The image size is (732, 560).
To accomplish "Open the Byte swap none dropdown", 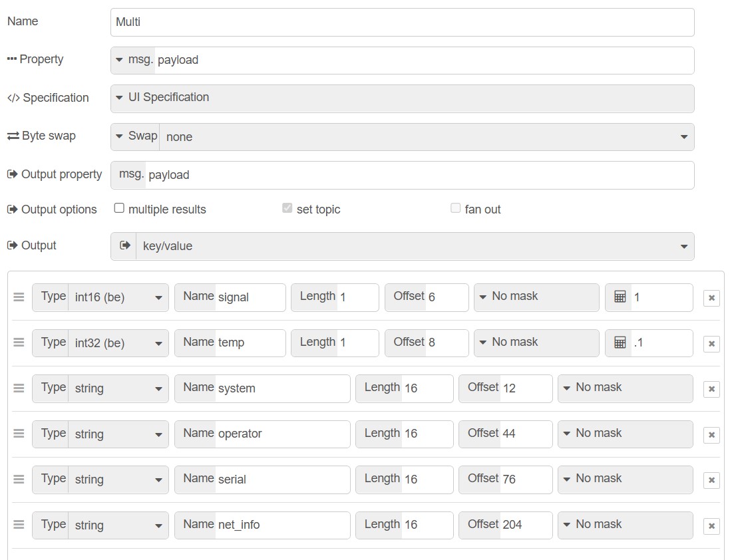I will pyautogui.click(x=426, y=137).
